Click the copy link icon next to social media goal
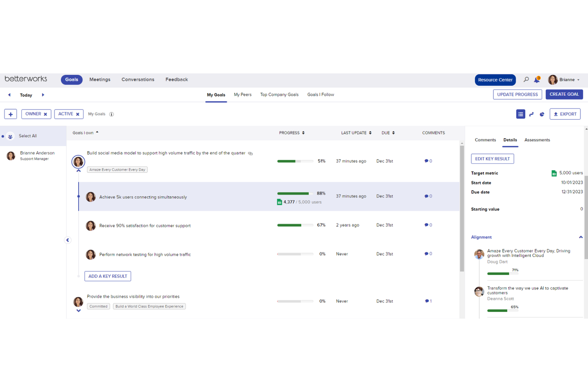The height and width of the screenshot is (392, 588). pyautogui.click(x=250, y=153)
